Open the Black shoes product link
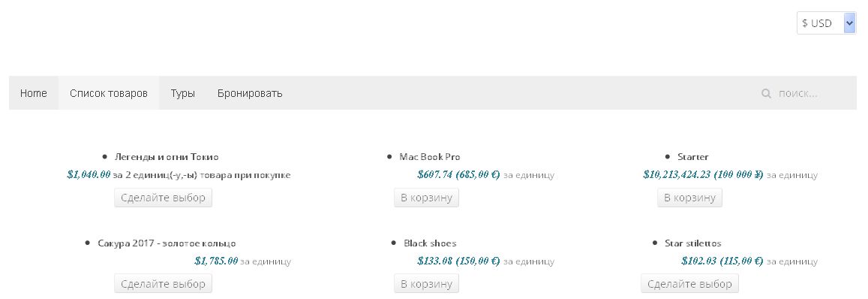868x299 pixels. click(430, 243)
